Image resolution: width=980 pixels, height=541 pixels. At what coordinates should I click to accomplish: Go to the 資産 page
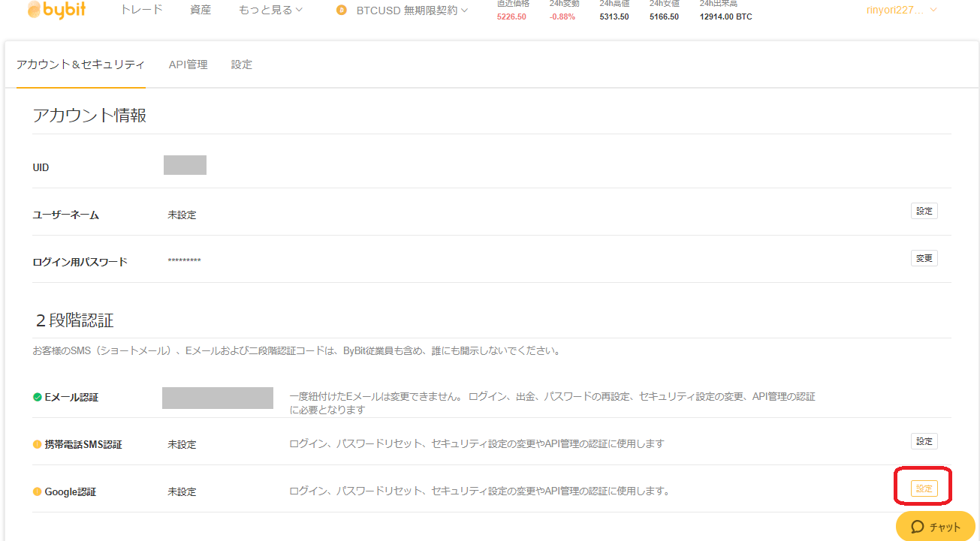click(x=201, y=11)
